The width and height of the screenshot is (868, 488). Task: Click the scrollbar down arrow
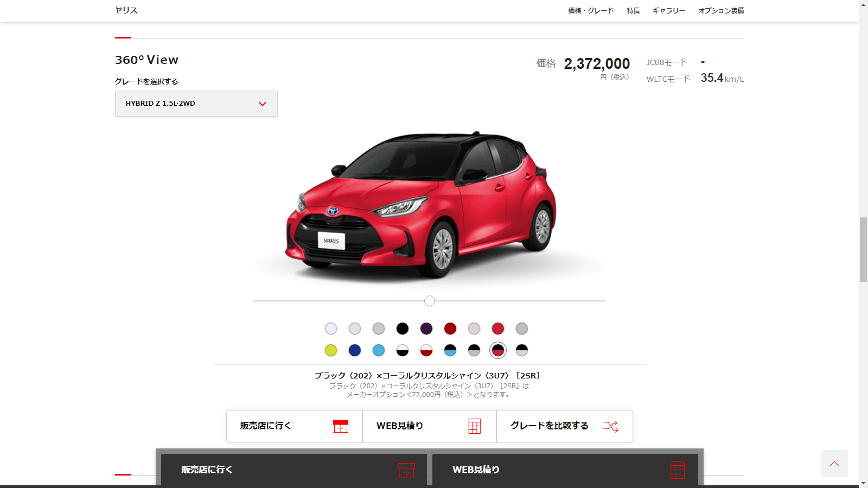[863, 483]
